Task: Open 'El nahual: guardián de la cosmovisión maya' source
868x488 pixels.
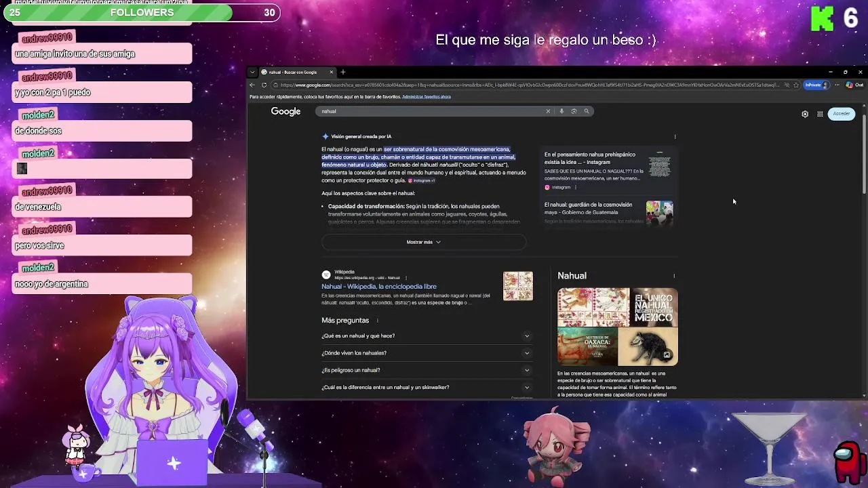Action: click(588, 209)
